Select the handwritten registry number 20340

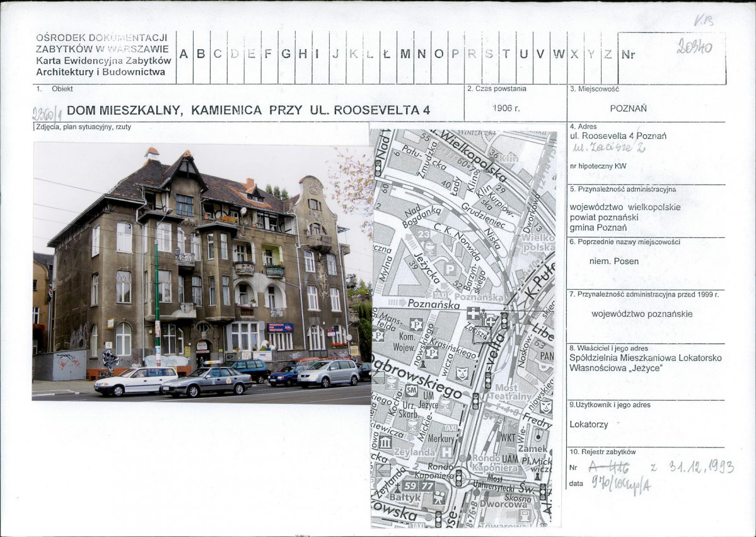coord(694,47)
